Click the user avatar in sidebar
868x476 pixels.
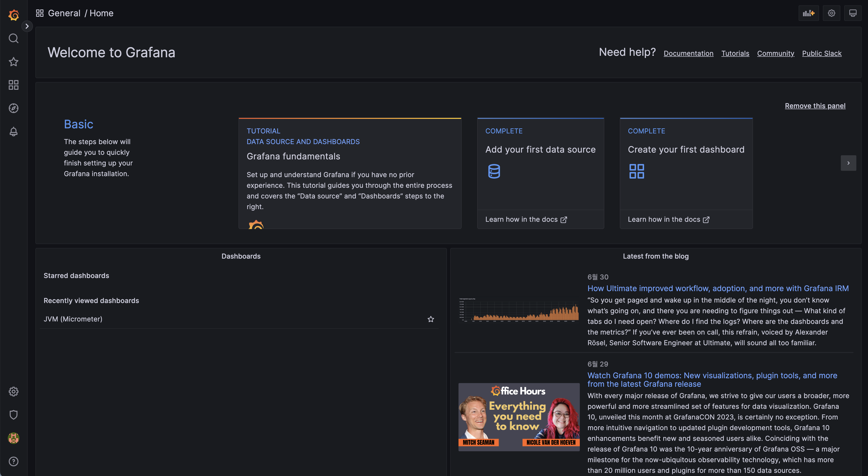14,438
